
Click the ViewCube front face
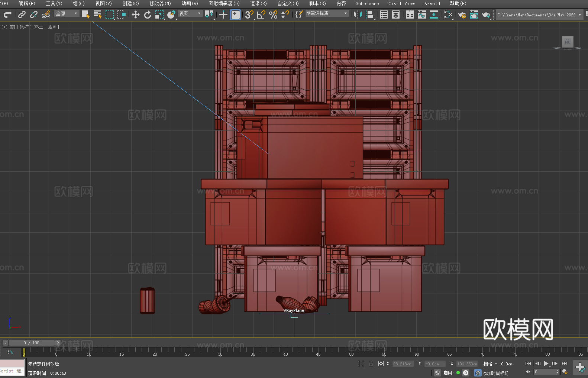pos(568,42)
